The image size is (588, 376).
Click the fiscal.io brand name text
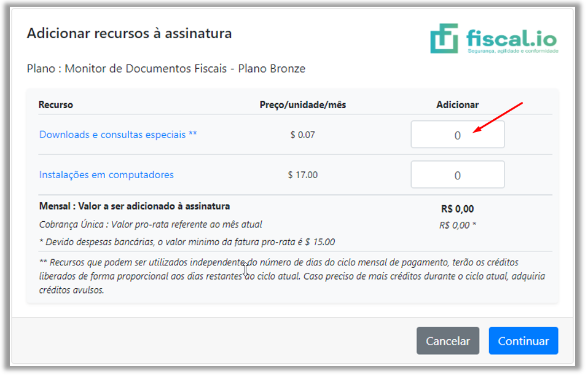click(x=511, y=38)
